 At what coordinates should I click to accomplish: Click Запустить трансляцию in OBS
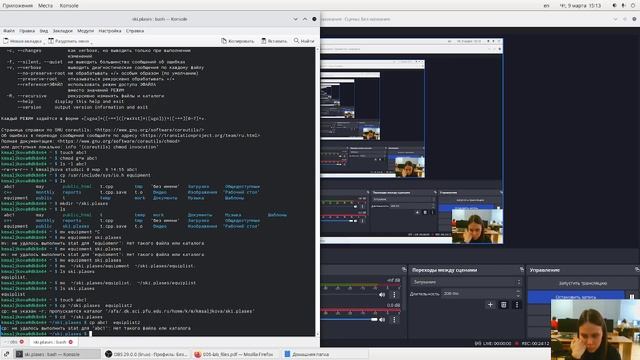[x=582, y=283]
